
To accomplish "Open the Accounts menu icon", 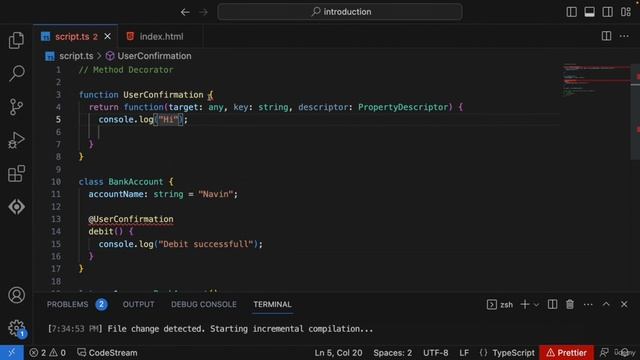I will [16, 295].
